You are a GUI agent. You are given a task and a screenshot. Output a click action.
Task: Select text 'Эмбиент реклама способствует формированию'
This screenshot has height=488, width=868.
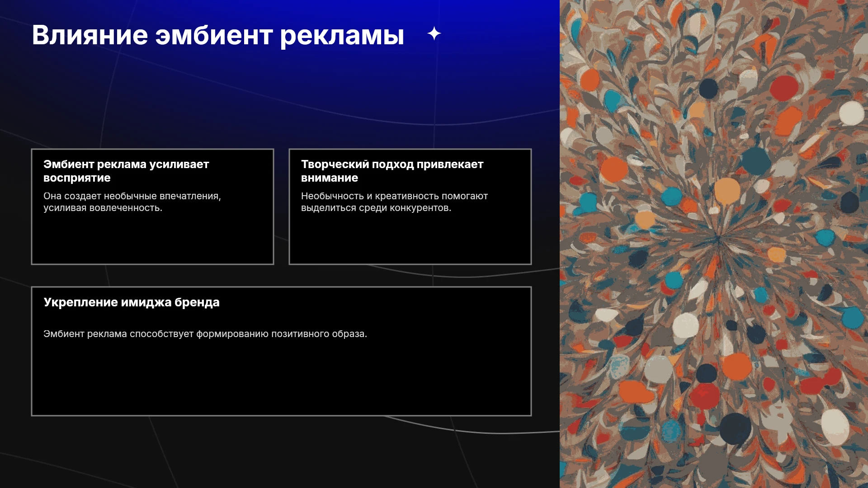pyautogui.click(x=156, y=334)
